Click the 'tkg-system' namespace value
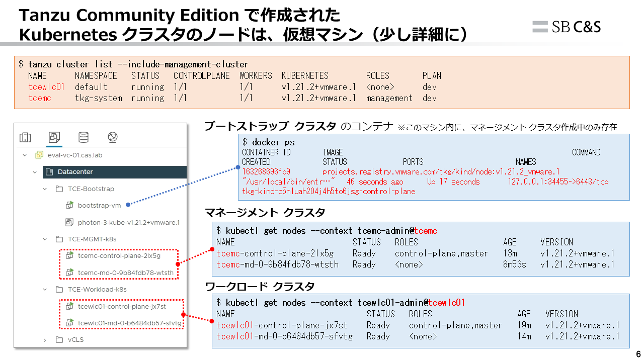This screenshot has height=362, width=644. 98,98
